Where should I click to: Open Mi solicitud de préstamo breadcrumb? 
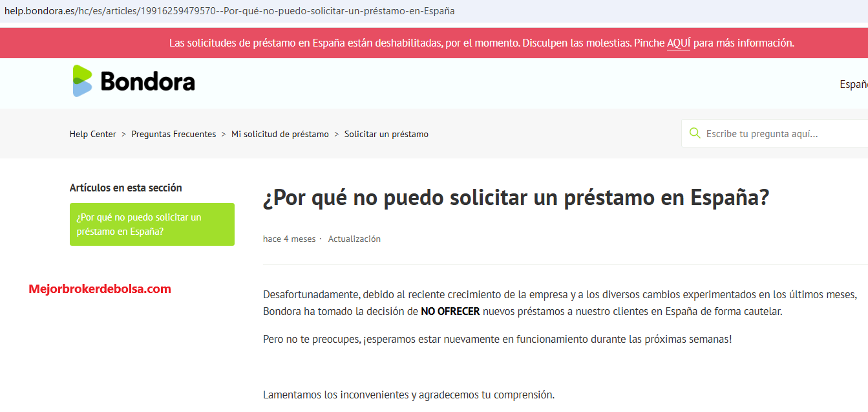point(280,134)
